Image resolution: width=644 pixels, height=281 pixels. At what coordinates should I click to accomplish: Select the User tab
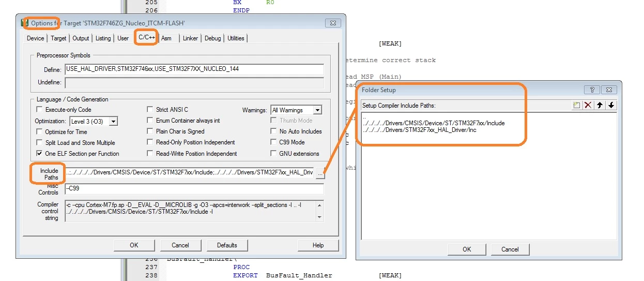[x=123, y=38]
